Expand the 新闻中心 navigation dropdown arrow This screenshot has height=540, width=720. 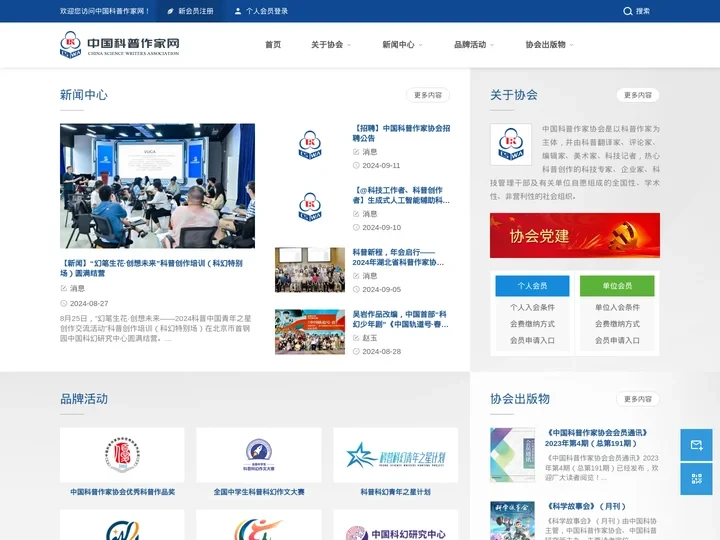pyautogui.click(x=420, y=45)
